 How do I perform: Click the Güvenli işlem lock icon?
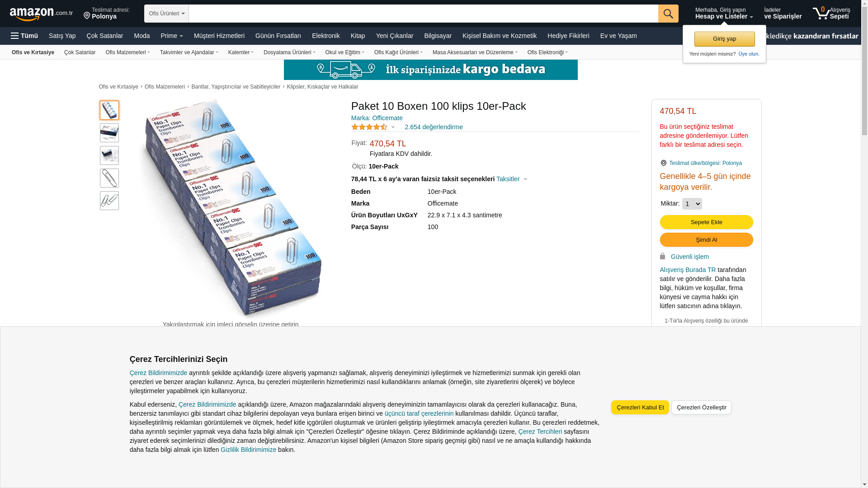662,256
